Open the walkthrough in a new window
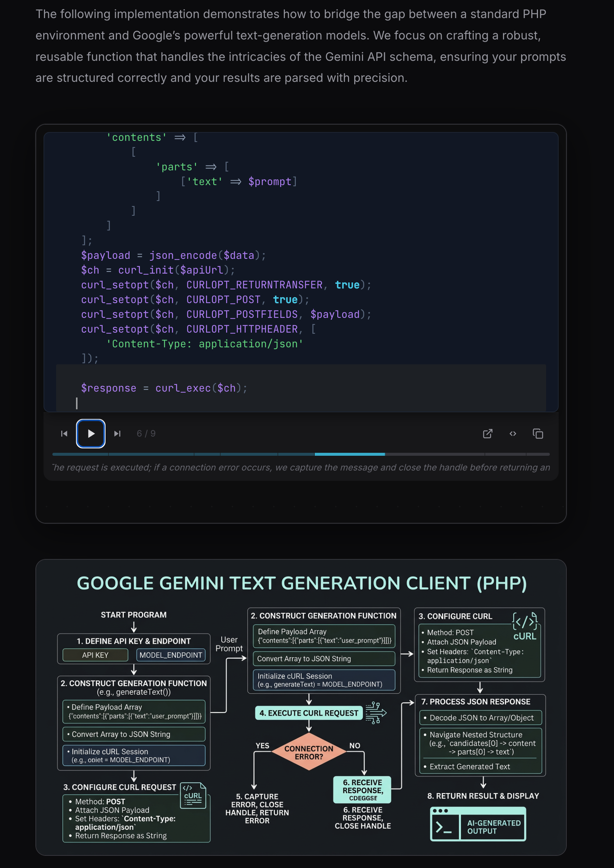The height and width of the screenshot is (868, 614). coord(488,434)
